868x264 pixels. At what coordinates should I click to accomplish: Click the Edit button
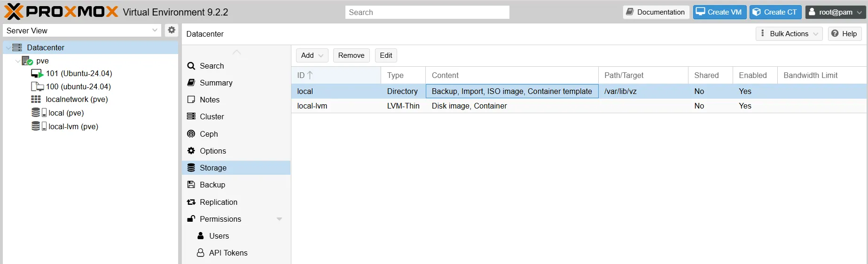[386, 55]
